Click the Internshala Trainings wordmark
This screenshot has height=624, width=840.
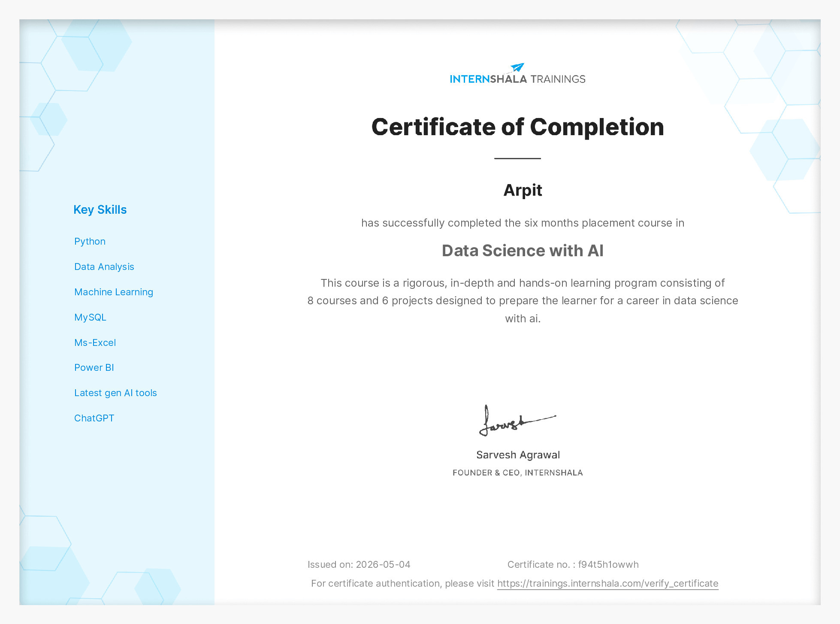pyautogui.click(x=517, y=79)
